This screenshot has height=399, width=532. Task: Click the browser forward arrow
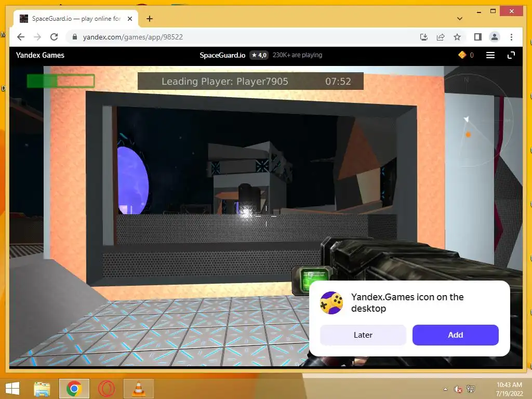tap(37, 37)
